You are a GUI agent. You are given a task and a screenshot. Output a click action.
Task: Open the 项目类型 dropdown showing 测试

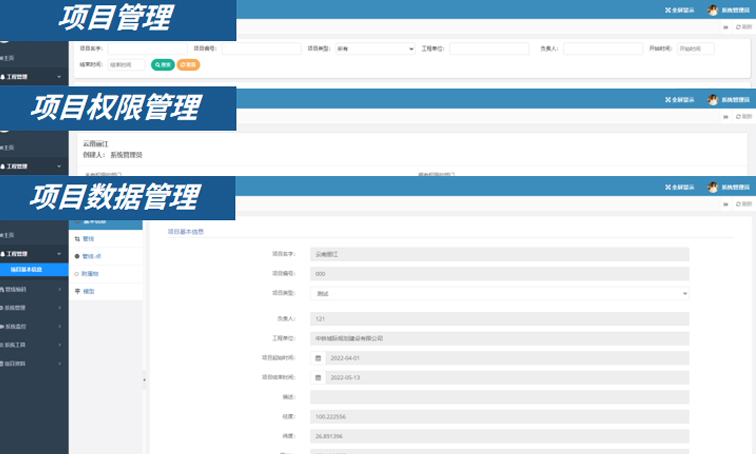(x=500, y=294)
